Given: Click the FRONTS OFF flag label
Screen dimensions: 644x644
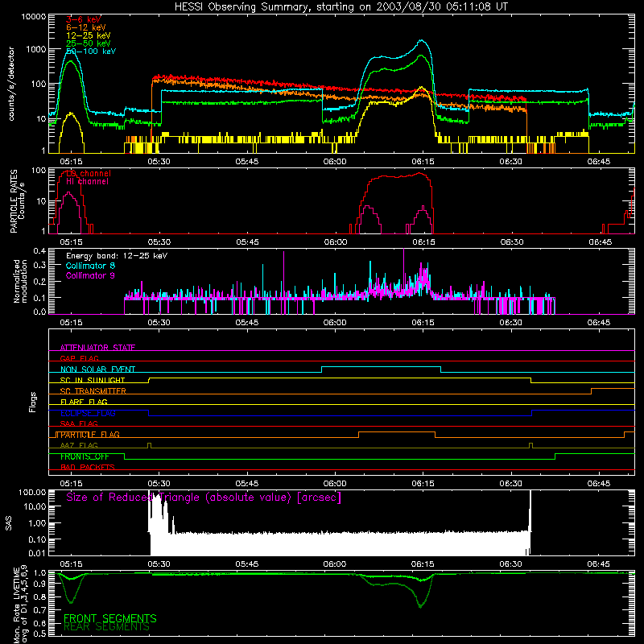Looking at the screenshot, I should click(x=85, y=456).
